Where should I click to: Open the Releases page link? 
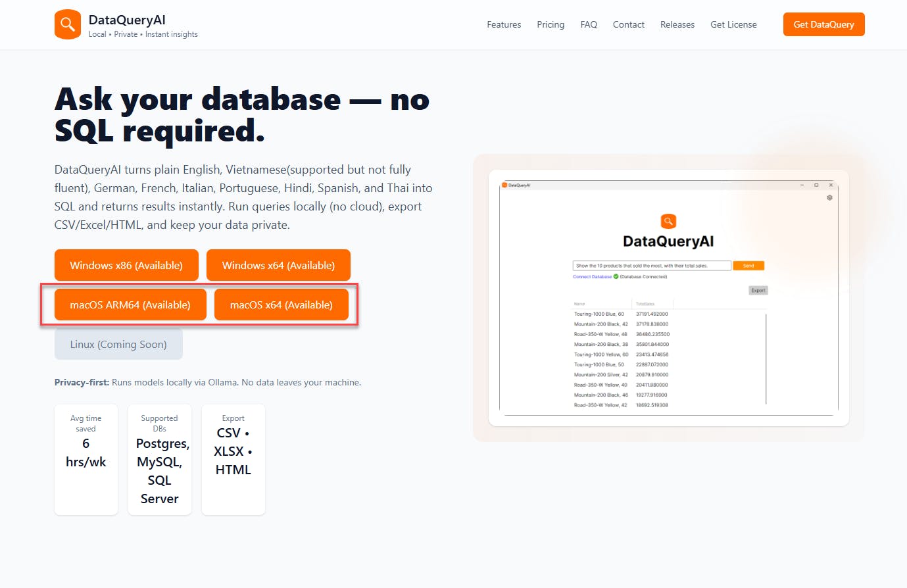click(x=677, y=24)
